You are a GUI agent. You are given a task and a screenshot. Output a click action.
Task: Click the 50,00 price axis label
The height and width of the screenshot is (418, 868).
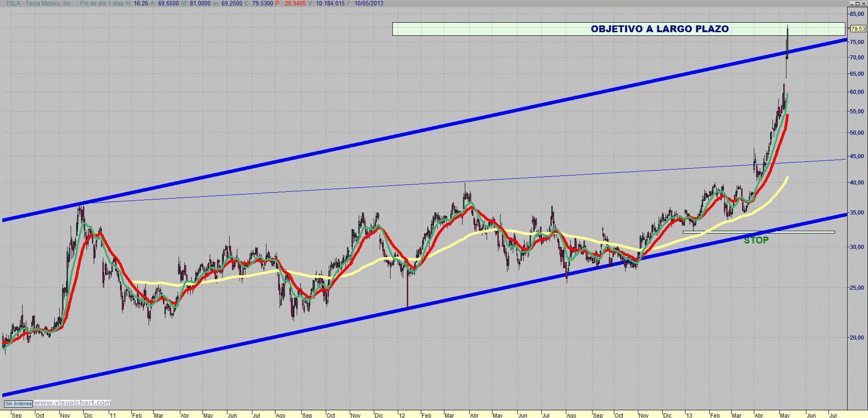pos(857,133)
